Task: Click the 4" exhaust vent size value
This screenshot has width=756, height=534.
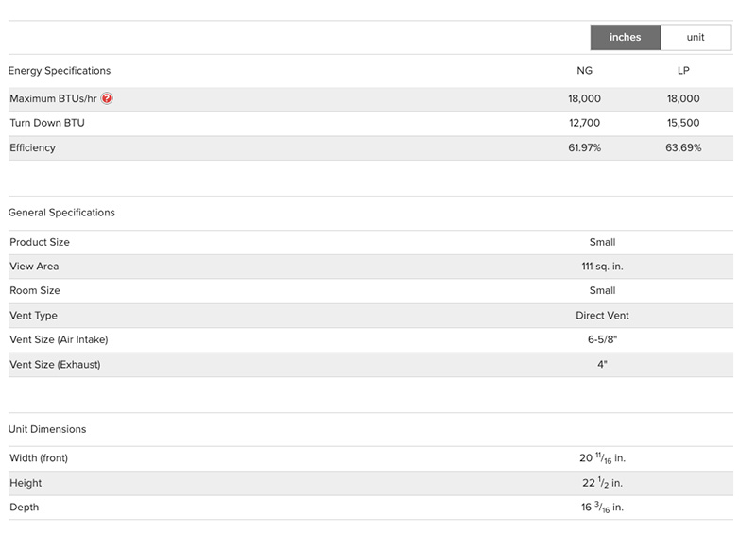Action: pyautogui.click(x=602, y=364)
